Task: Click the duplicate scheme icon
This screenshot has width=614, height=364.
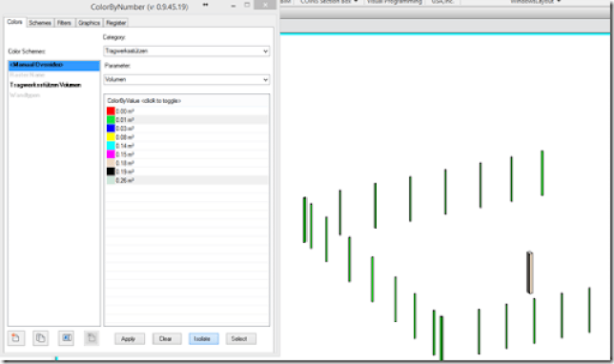Action: click(x=41, y=338)
